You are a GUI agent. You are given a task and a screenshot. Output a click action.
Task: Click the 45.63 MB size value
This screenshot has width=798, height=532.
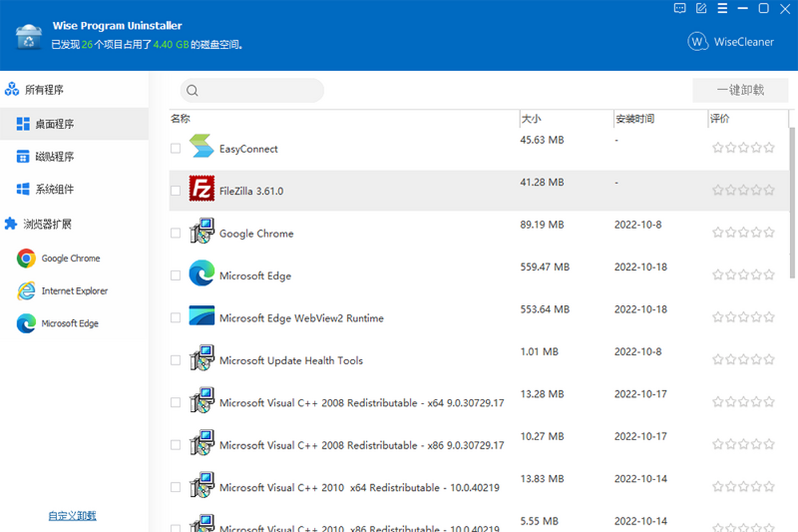click(542, 140)
